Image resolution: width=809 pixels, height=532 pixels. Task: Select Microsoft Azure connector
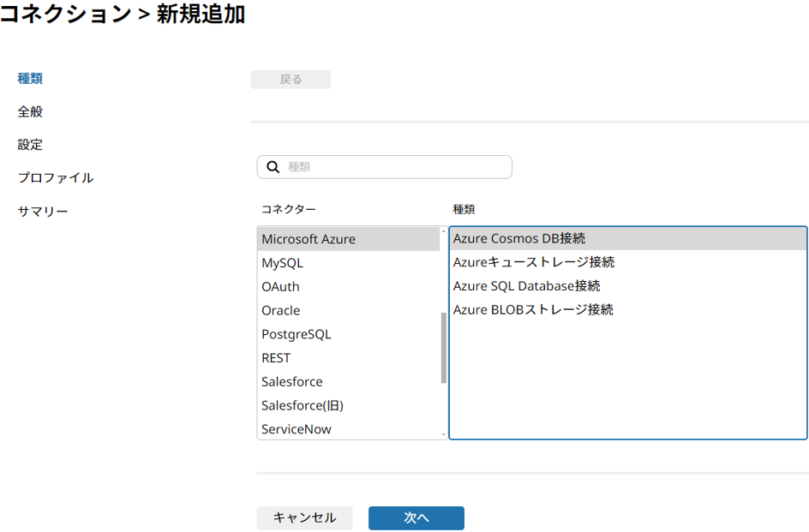click(x=309, y=239)
